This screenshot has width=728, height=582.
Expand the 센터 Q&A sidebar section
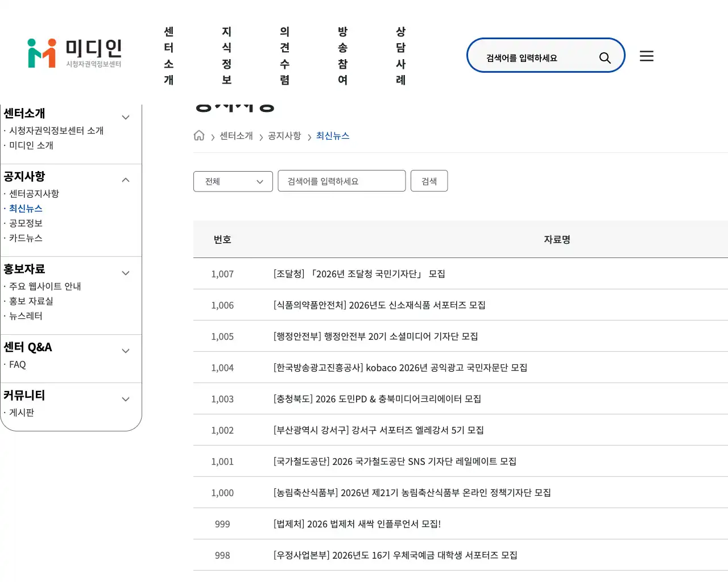[125, 351]
